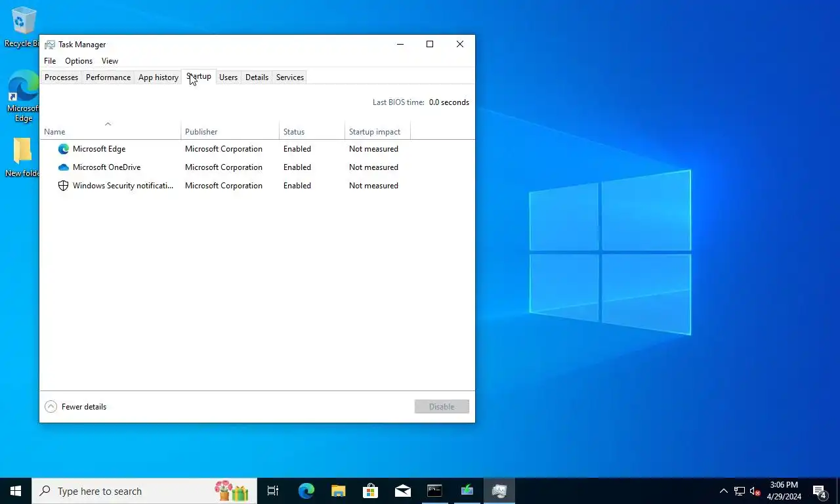Select Windows Security notificati... name text
Screen dimensions: 840x504
click(123, 186)
